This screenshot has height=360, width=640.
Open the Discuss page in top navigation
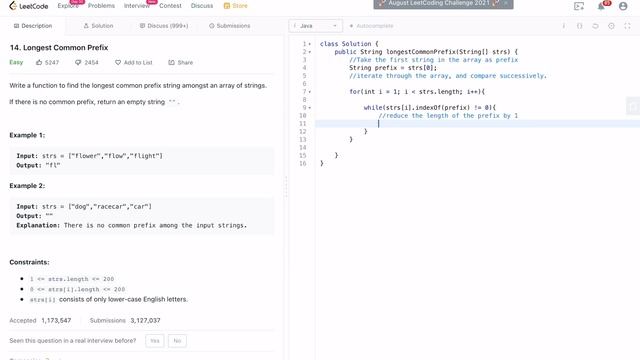[x=202, y=6]
